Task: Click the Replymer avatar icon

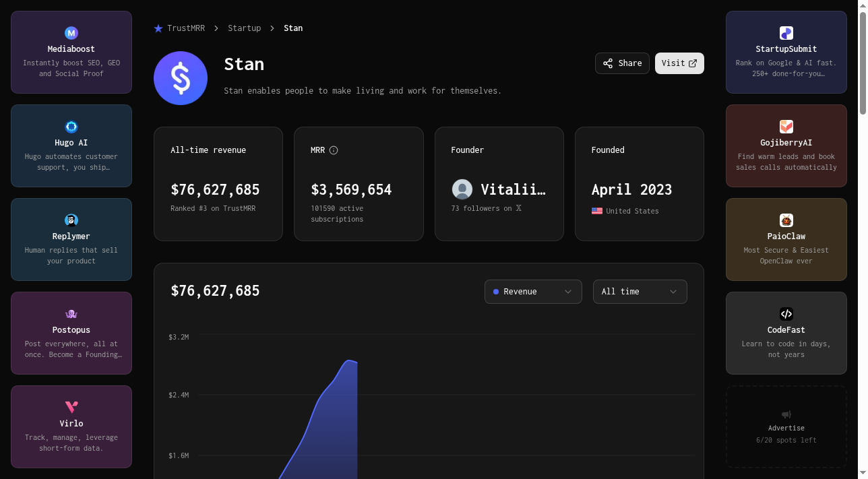Action: click(71, 220)
